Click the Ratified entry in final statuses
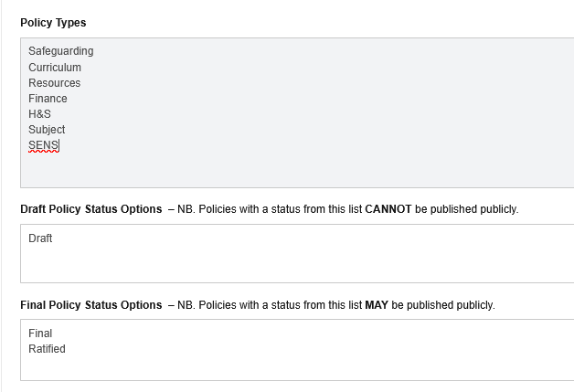The image size is (574, 392). tap(47, 349)
